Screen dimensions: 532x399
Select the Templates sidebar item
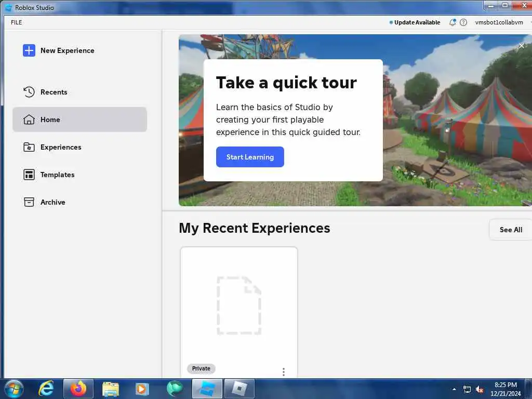[x=79, y=175]
